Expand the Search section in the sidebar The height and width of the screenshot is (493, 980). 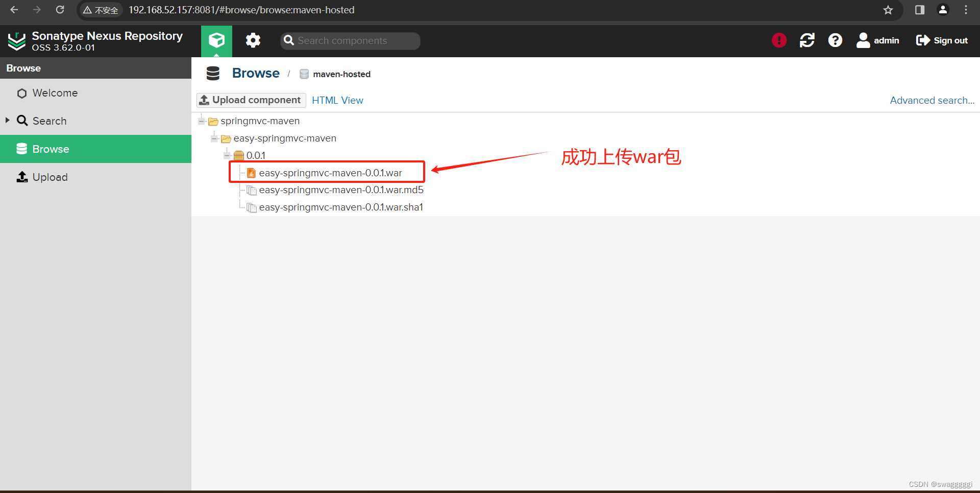pyautogui.click(x=7, y=121)
